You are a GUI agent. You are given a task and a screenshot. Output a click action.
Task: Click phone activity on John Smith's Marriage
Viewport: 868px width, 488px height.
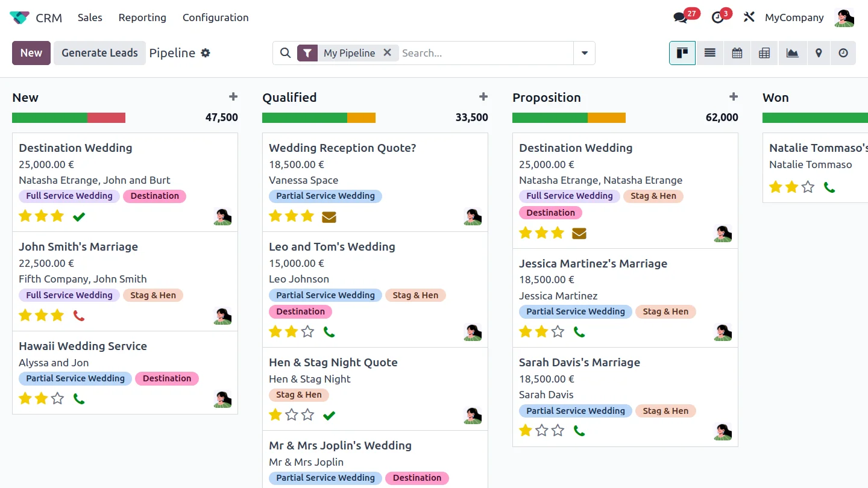coord(79,315)
